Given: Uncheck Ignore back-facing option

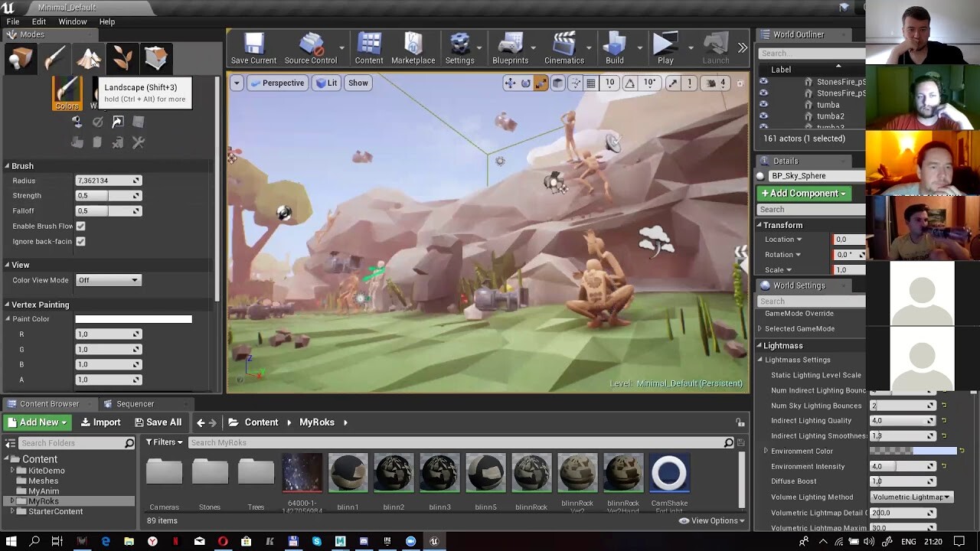Looking at the screenshot, I should click(x=80, y=241).
